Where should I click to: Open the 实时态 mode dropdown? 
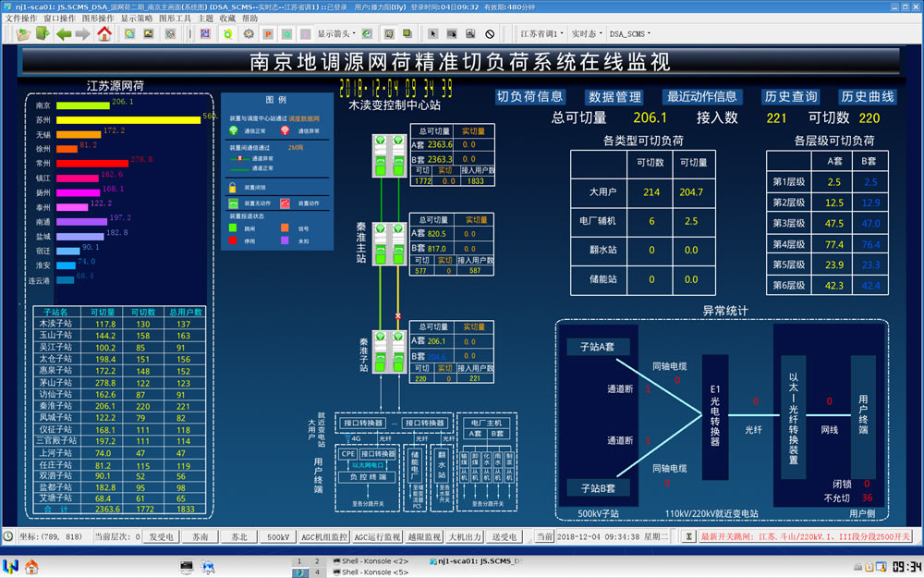click(587, 34)
